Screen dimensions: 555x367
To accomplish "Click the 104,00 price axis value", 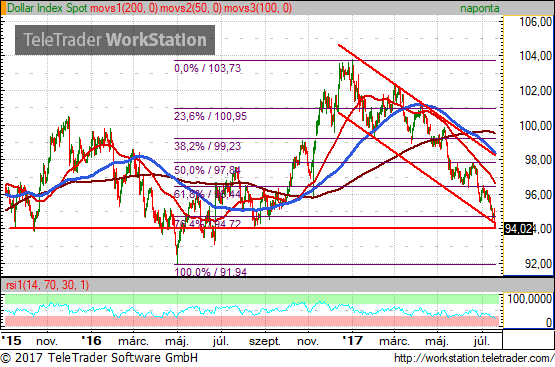I will (535, 56).
